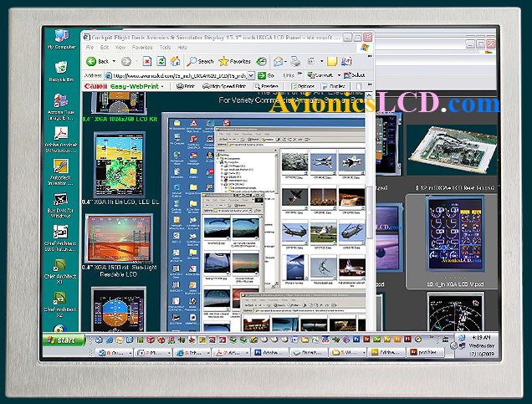This screenshot has width=532, height=404.
Task: Go to the browser Home page
Action: [x=174, y=61]
